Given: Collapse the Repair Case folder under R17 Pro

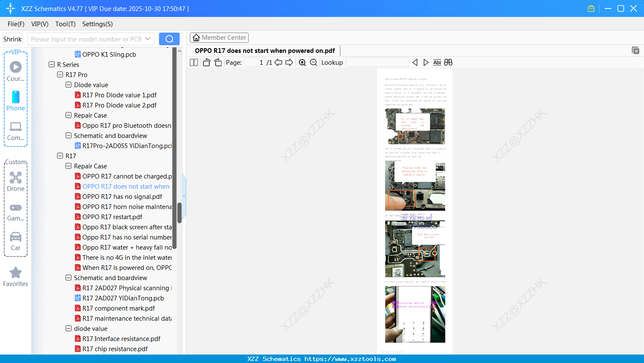Looking at the screenshot, I should click(x=69, y=115).
